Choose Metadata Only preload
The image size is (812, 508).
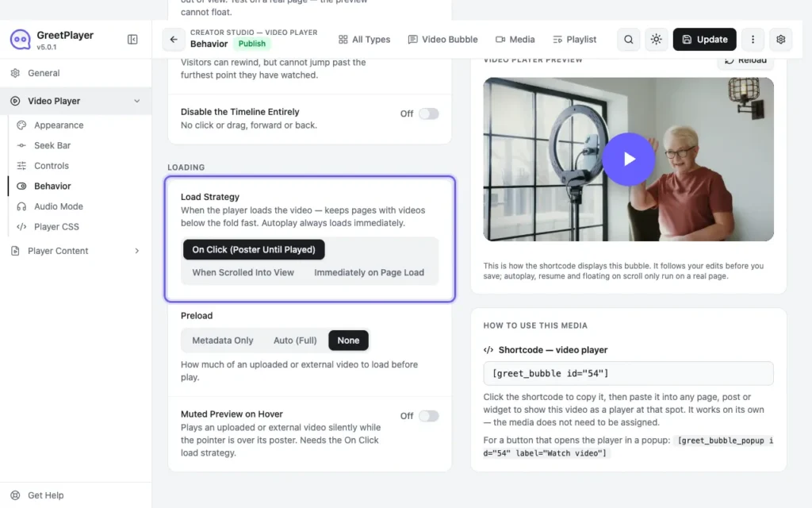pyautogui.click(x=223, y=340)
